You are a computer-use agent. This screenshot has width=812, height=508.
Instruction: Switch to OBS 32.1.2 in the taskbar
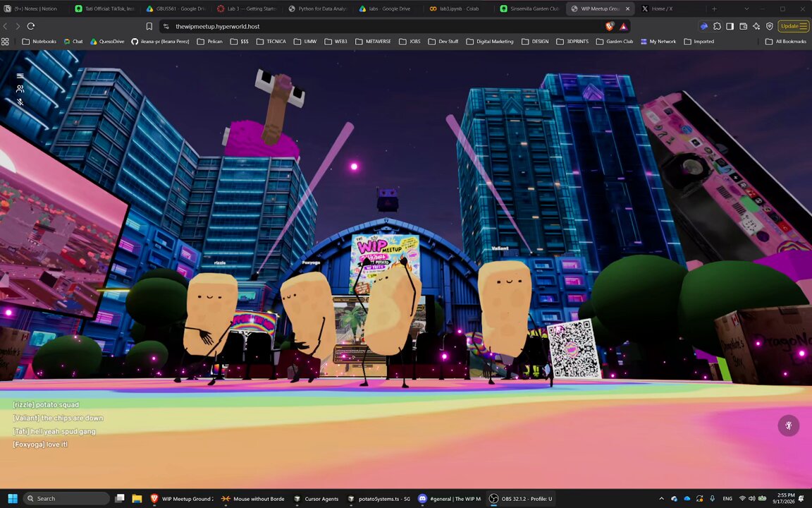[x=522, y=499]
